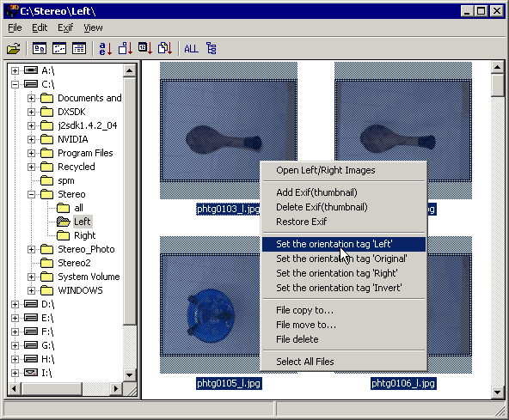Select the H:\ drive
Viewport: 509px width, 420px height.
point(48,359)
